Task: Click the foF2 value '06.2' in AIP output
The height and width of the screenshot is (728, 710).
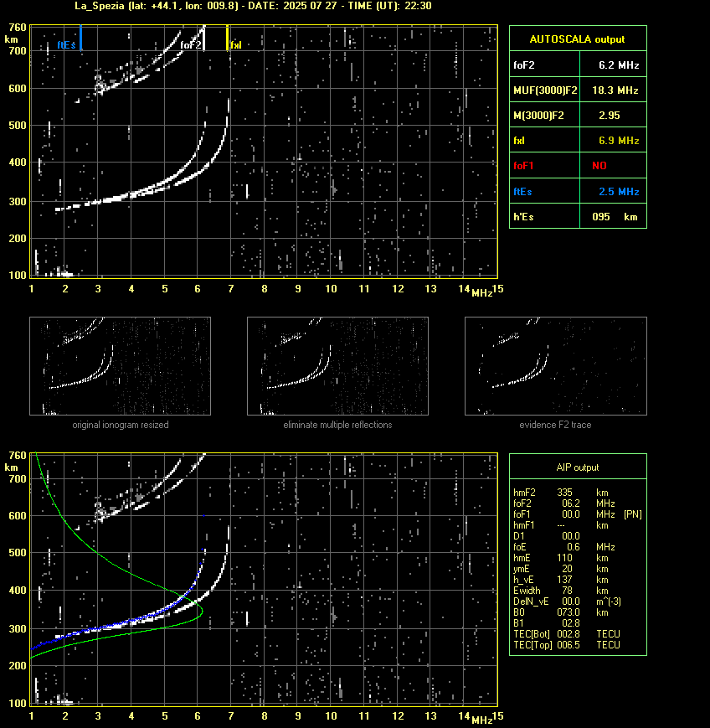Action: click(571, 503)
